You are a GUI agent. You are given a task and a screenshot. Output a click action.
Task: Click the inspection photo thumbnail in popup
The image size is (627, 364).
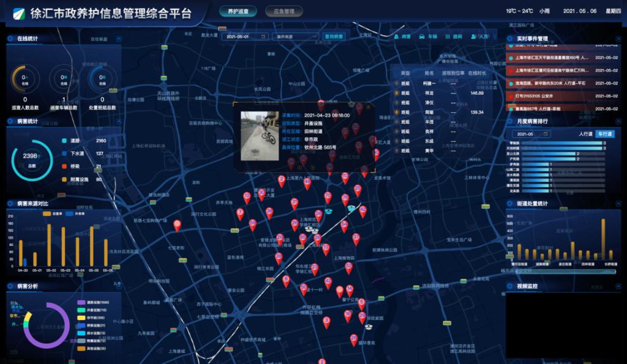259,135
